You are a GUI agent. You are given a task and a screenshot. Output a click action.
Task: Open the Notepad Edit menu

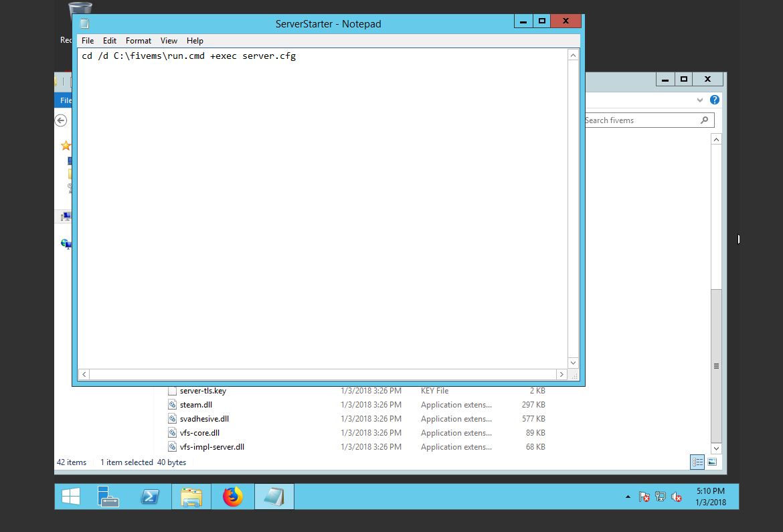(109, 40)
